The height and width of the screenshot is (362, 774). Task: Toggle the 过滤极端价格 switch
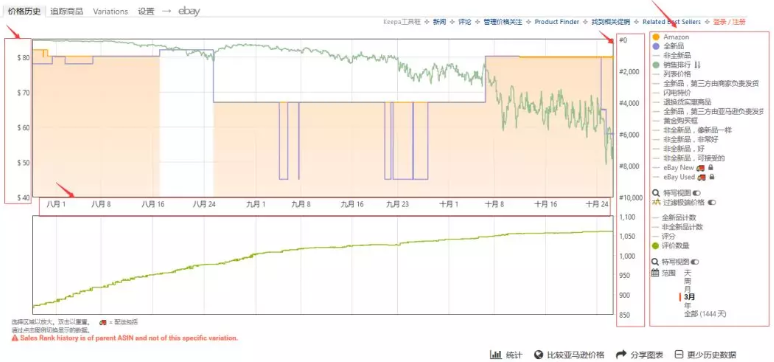tap(712, 202)
